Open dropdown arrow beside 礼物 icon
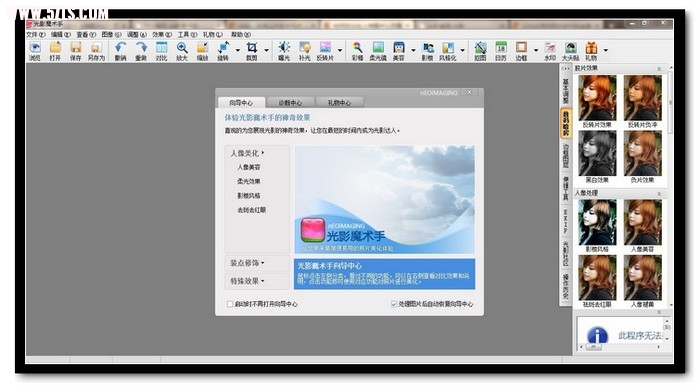Screen dimensions: 700x392 (605, 50)
